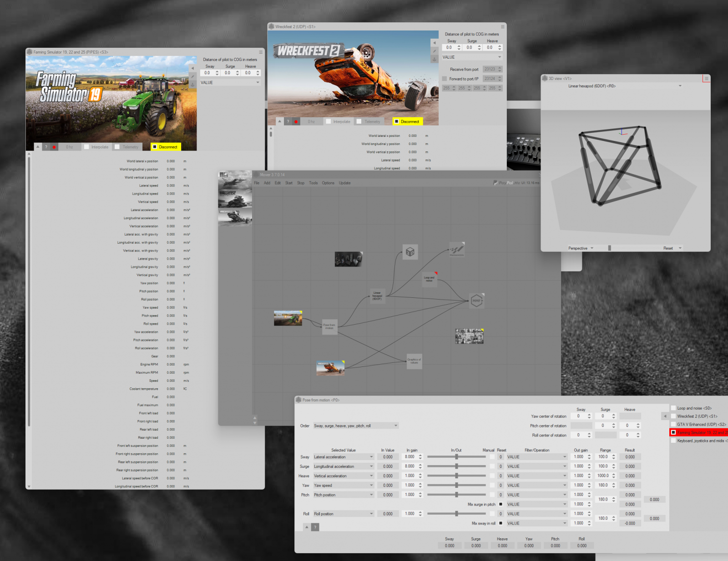Open Yaw speed selected value dropdown
The height and width of the screenshot is (561, 728).
pos(344,486)
